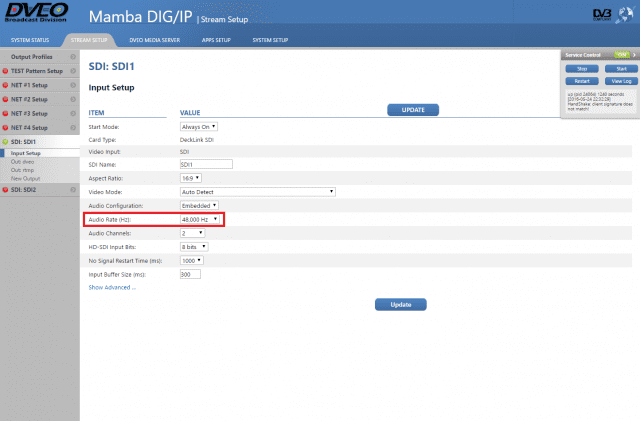
Task: Click the green status icon beside SDI: SDI1
Action: (5, 142)
